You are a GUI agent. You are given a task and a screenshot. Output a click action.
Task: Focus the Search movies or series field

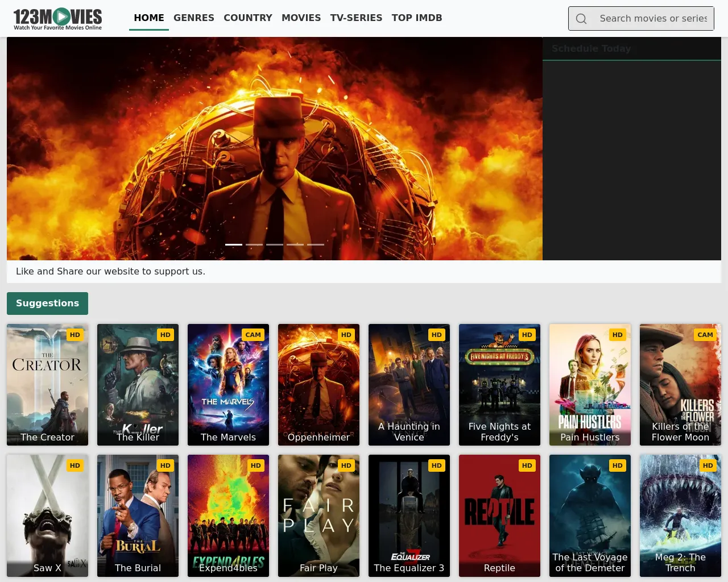pos(653,19)
